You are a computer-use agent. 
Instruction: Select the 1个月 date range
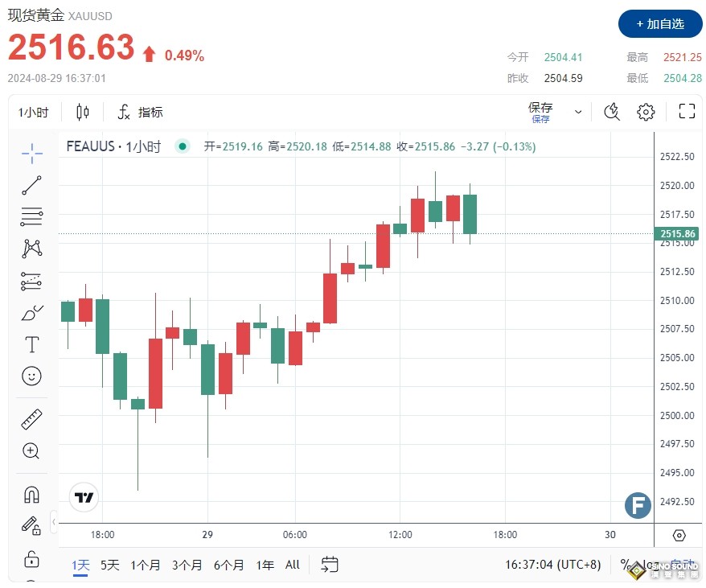pyautogui.click(x=146, y=565)
